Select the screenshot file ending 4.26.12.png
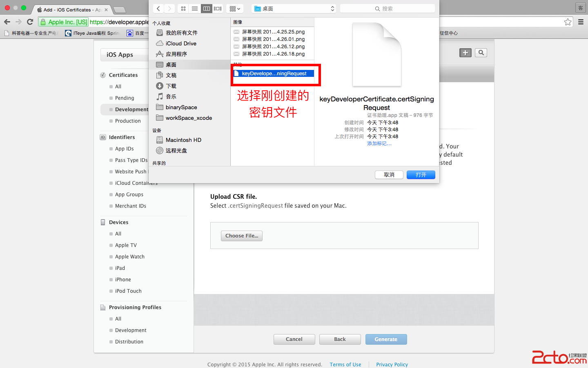588x368 pixels. pyautogui.click(x=272, y=47)
